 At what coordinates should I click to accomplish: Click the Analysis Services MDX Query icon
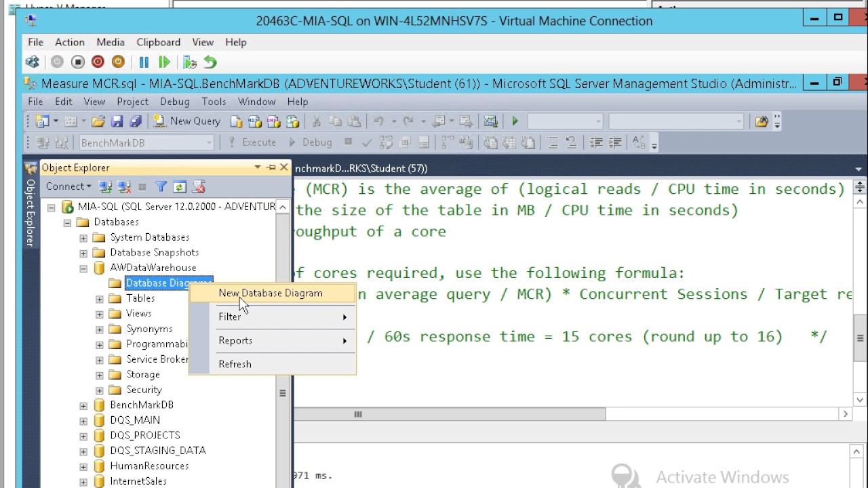tap(255, 121)
